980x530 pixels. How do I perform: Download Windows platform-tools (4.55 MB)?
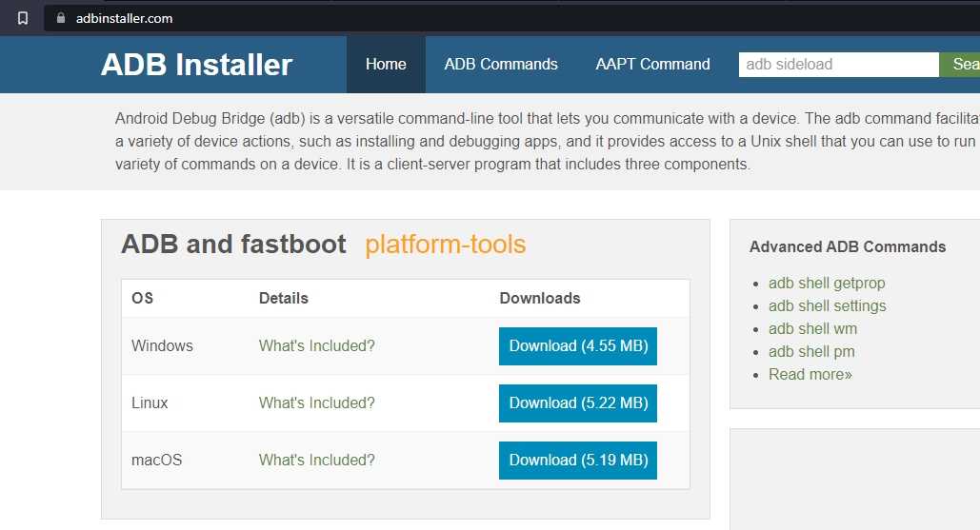click(x=578, y=346)
